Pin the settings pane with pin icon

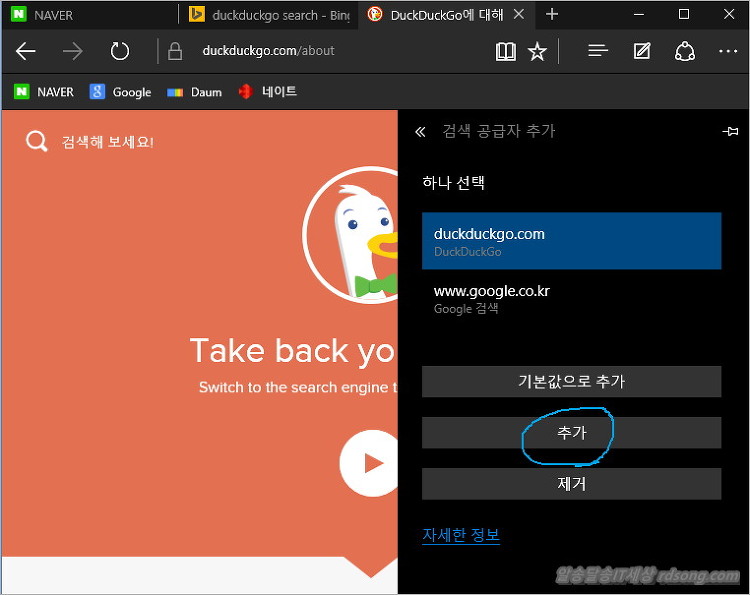[729, 131]
